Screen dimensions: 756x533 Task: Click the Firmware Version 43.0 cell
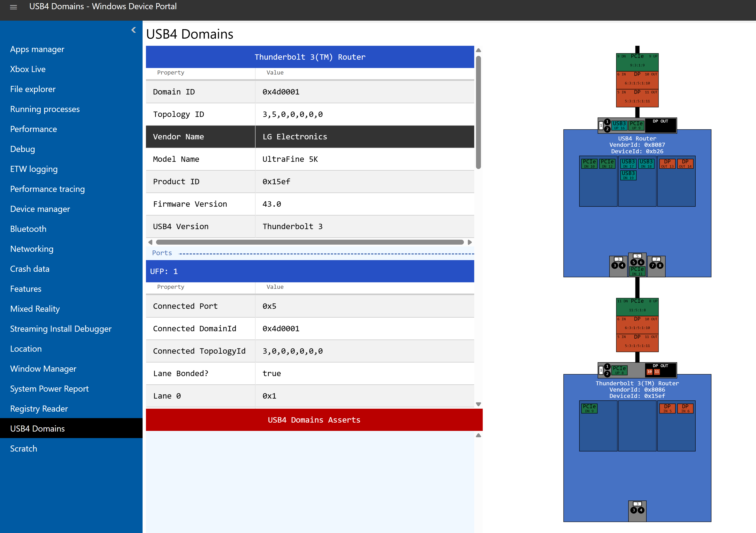pyautogui.click(x=364, y=204)
